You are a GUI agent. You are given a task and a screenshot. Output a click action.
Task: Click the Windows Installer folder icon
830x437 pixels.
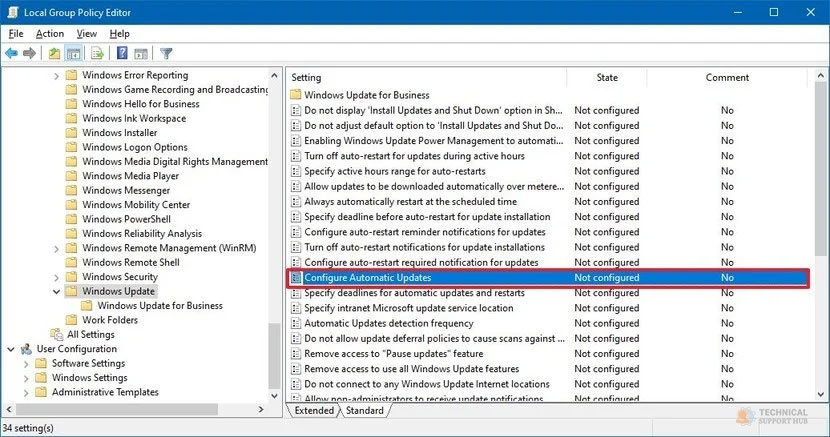point(71,133)
